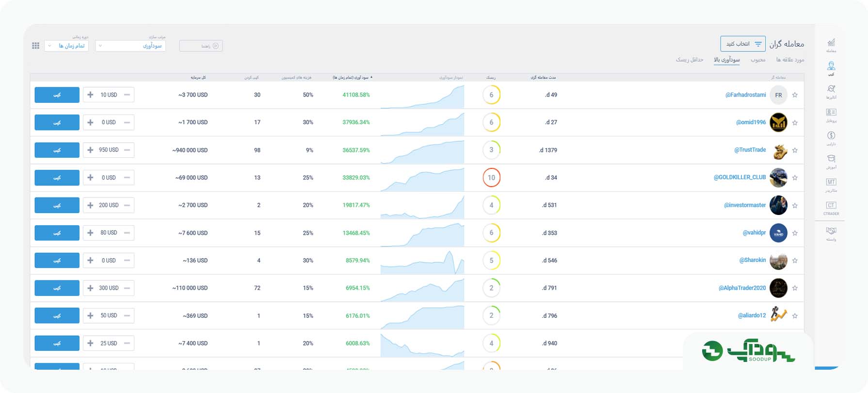The height and width of the screenshot is (393, 868).
Task: Click the 300 USD amount field
Action: pos(109,288)
